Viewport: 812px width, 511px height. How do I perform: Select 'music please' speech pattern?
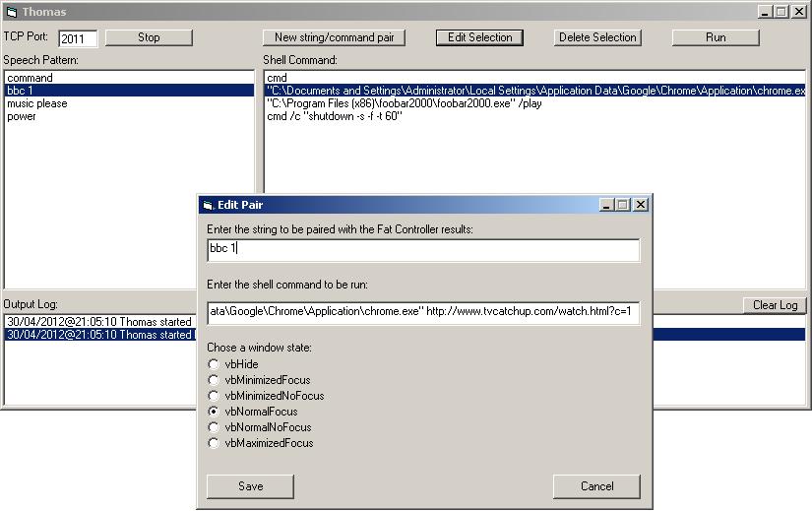click(129, 103)
